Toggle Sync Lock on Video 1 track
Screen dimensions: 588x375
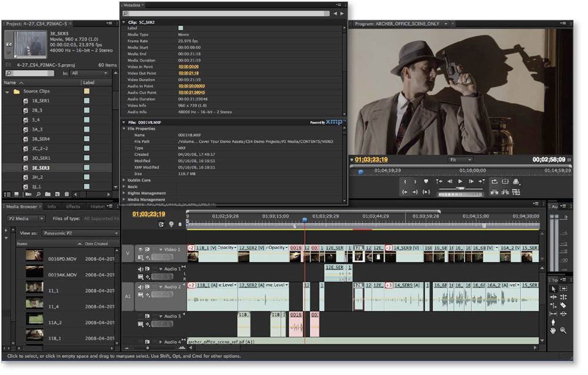[x=148, y=249]
